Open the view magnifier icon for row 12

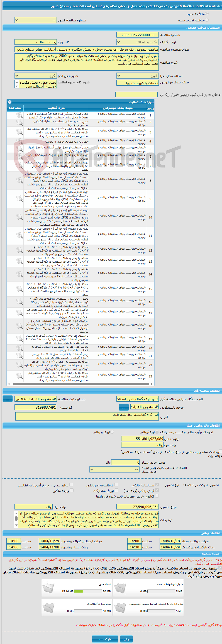coord(19,250)
